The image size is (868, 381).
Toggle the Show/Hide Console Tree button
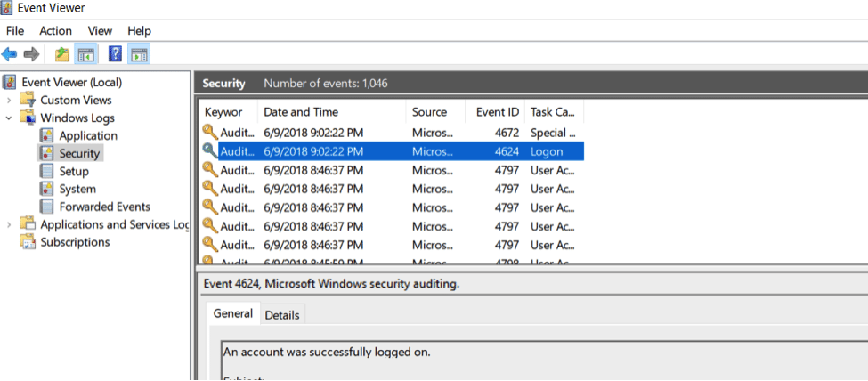tap(86, 54)
